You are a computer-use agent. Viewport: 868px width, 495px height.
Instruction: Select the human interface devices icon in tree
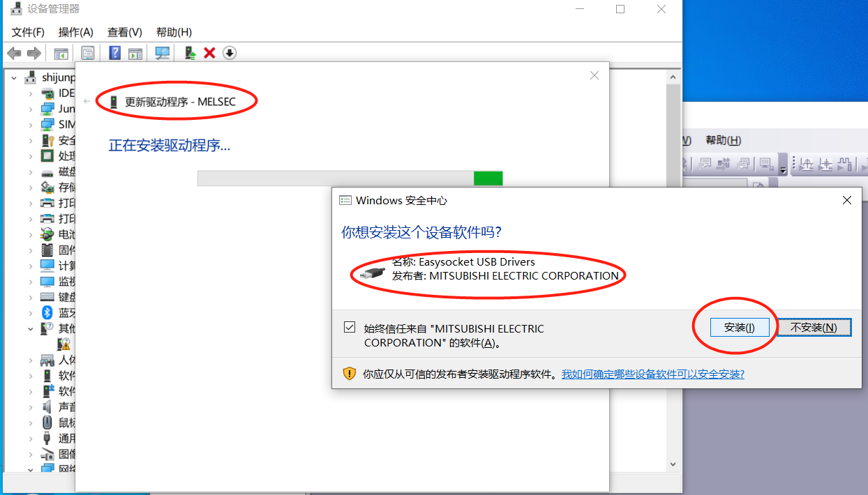tap(47, 360)
